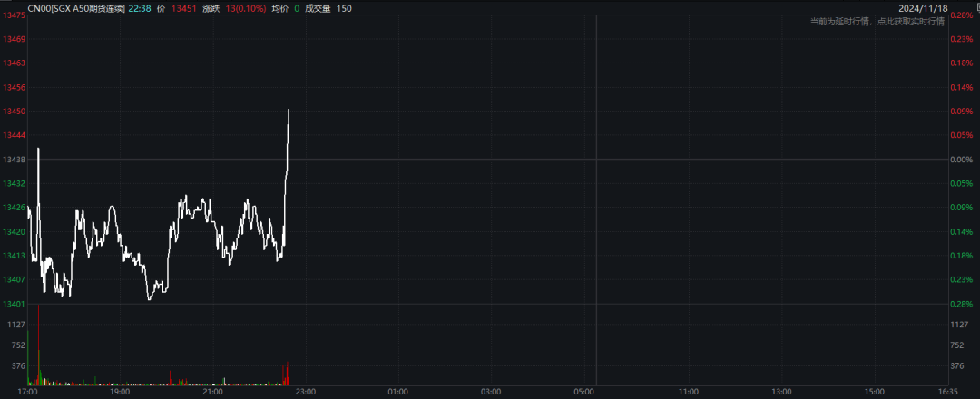Click the 13:00 time axis label
980x399 pixels.
pos(780,392)
